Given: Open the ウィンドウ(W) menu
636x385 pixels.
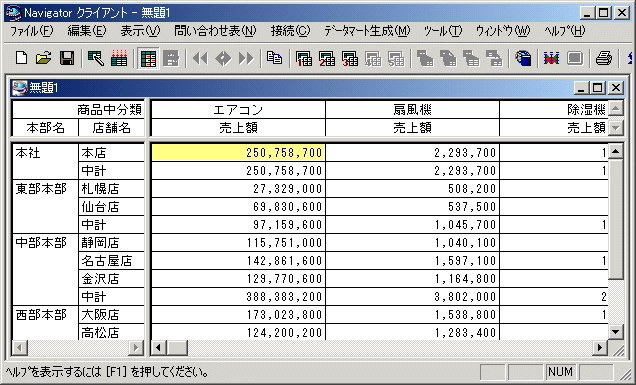Looking at the screenshot, I should pyautogui.click(x=503, y=31).
